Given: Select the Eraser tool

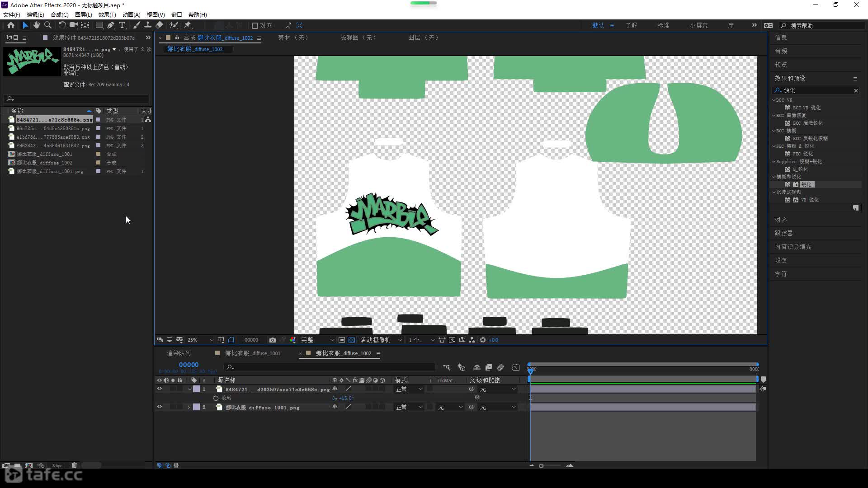Looking at the screenshot, I should (160, 25).
